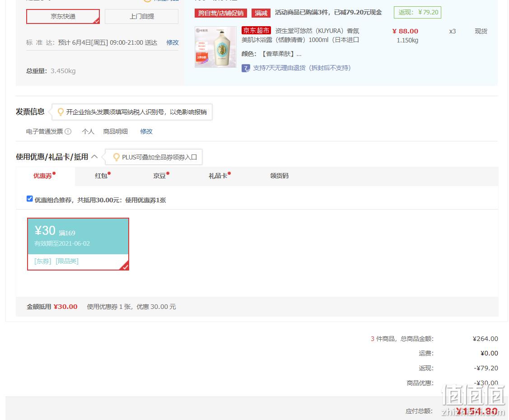
Task: Select 京东快递 delivery method
Action: point(63,16)
